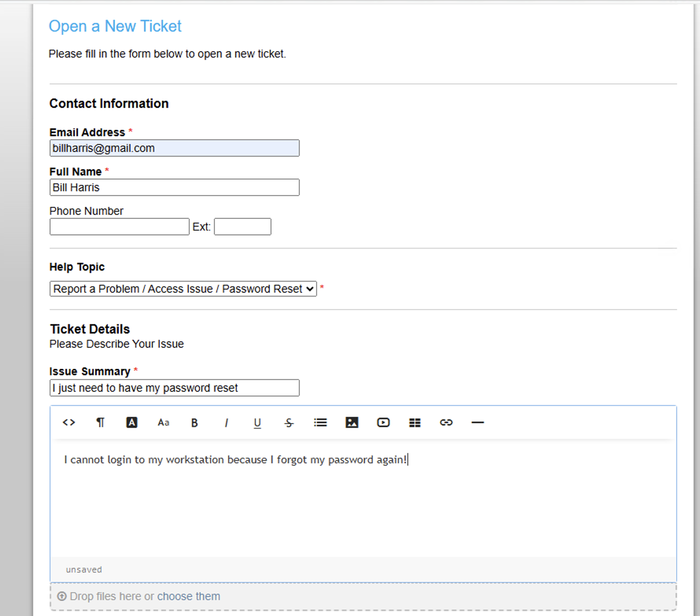Viewport: 700px width, 616px height.
Task: Embed a video in the ticket body
Action: tap(383, 422)
